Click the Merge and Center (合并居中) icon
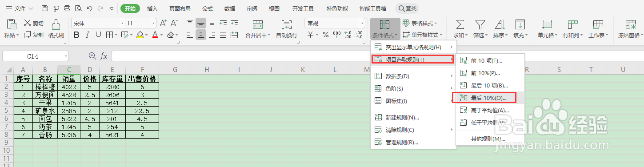The height and width of the screenshot is (167, 644). 257,24
